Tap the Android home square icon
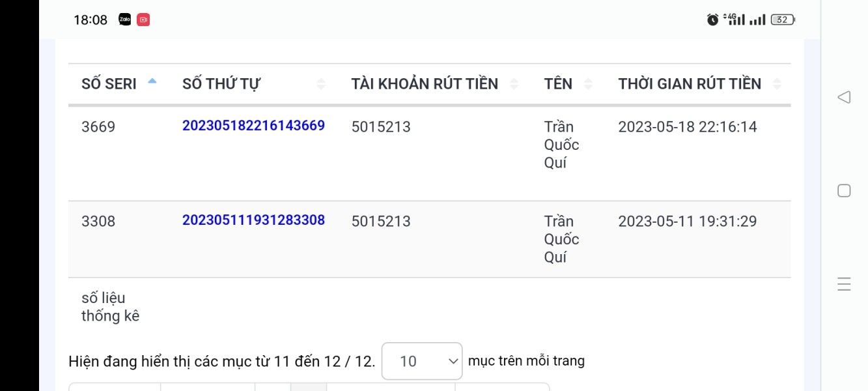Viewport: 868px width, 391px height. point(844,191)
